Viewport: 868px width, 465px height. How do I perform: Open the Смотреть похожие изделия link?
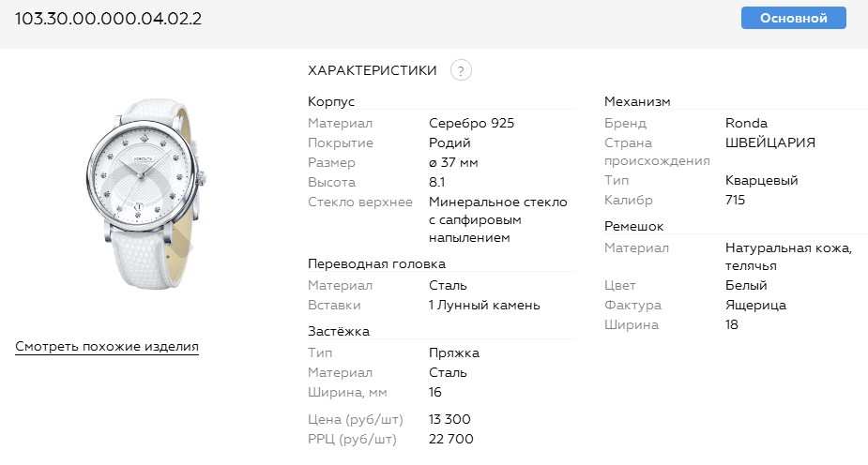coord(107,347)
